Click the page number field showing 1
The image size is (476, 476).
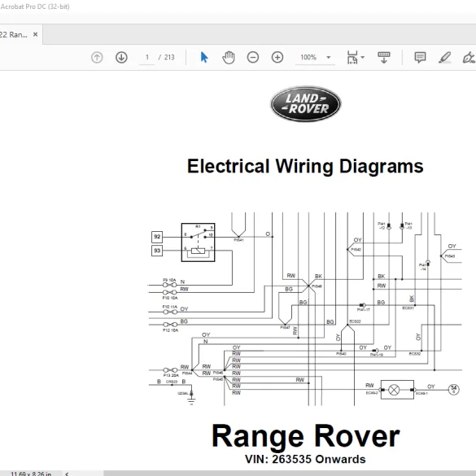(147, 58)
